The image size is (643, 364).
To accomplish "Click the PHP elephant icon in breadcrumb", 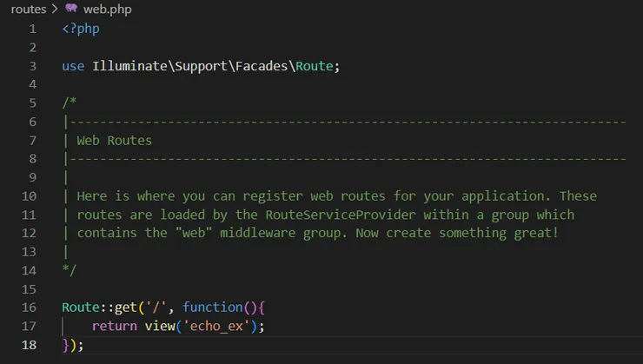I will tap(71, 9).
